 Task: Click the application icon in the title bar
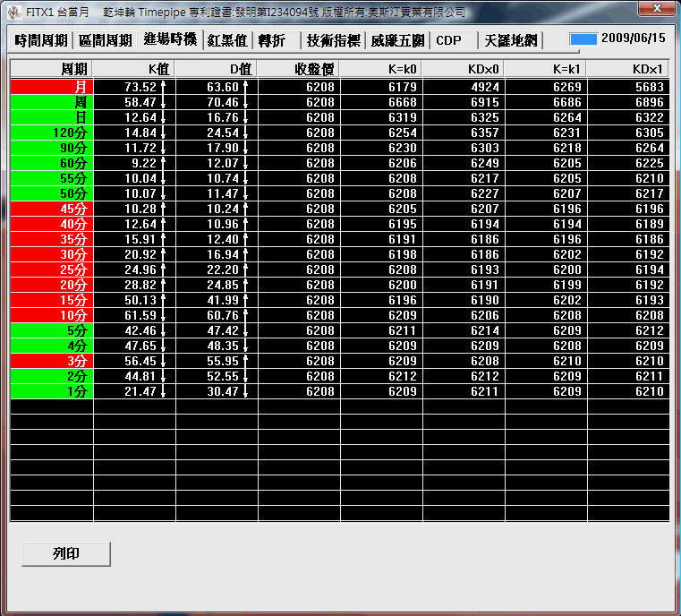(x=13, y=12)
